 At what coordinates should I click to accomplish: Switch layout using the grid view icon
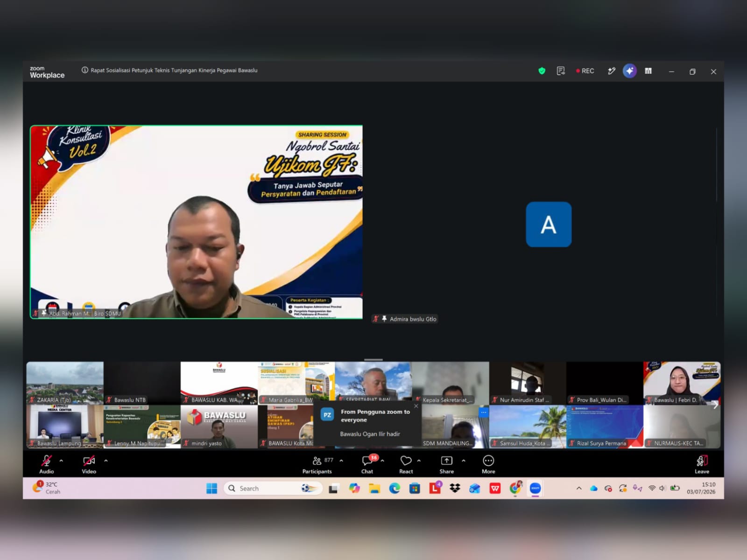(x=648, y=71)
